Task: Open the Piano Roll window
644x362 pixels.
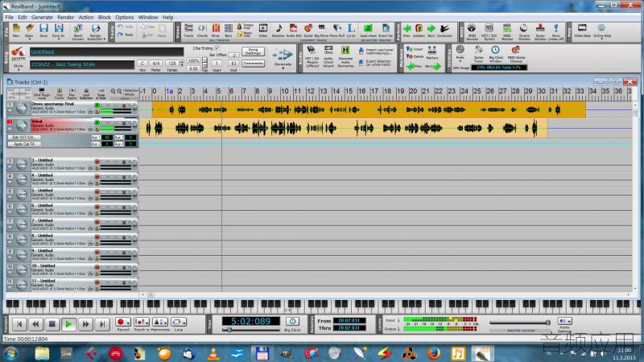Action: tap(336, 31)
